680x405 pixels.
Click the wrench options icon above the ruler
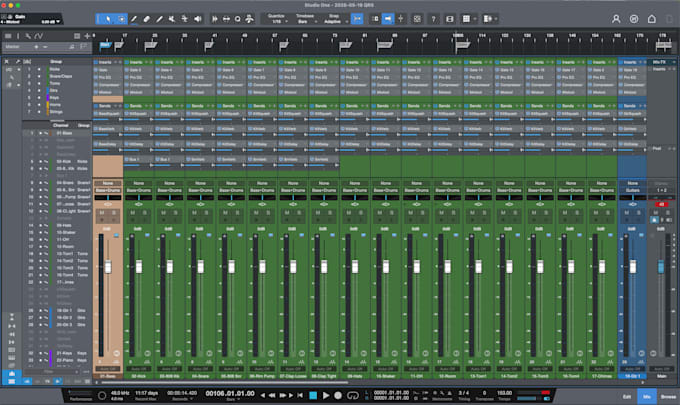(28, 36)
